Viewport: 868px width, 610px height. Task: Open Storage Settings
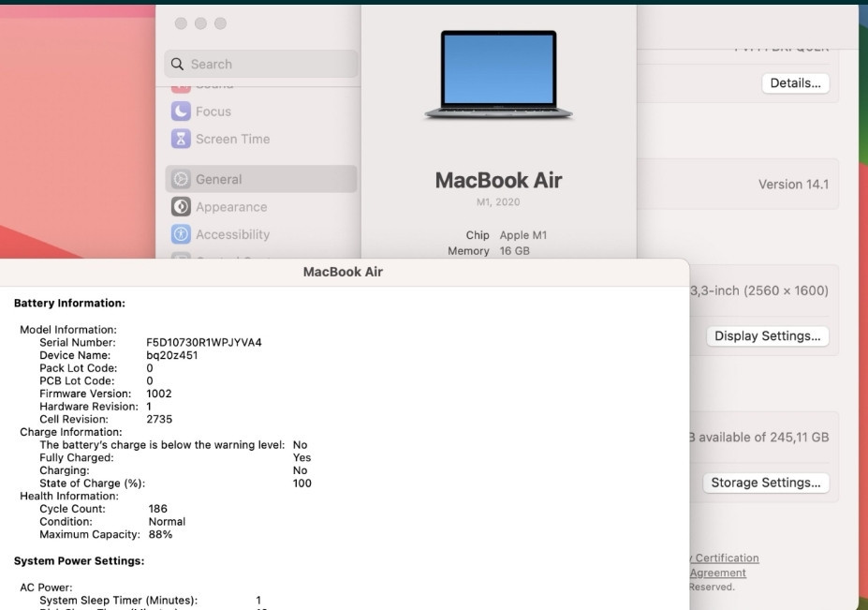pos(765,483)
